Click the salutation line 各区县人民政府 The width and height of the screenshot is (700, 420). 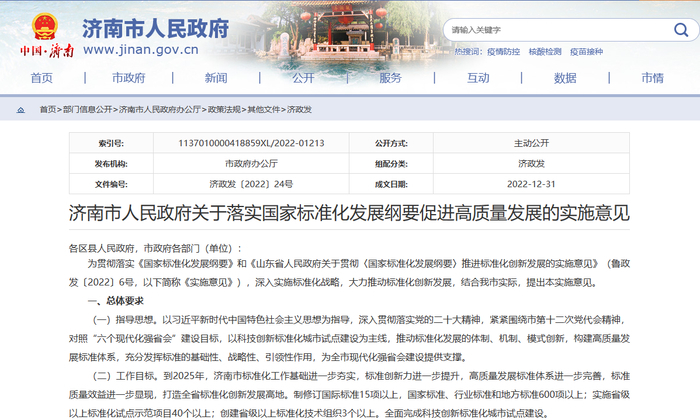tap(155, 249)
